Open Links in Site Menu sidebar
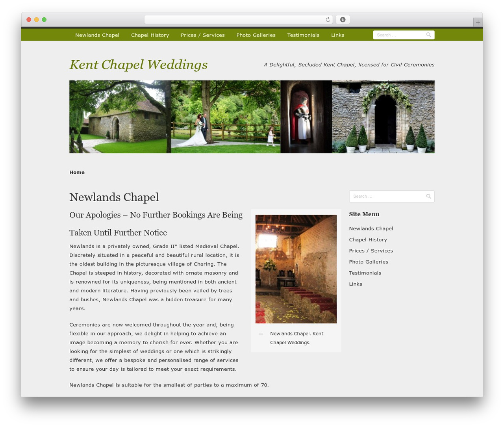The image size is (504, 427). tap(356, 284)
